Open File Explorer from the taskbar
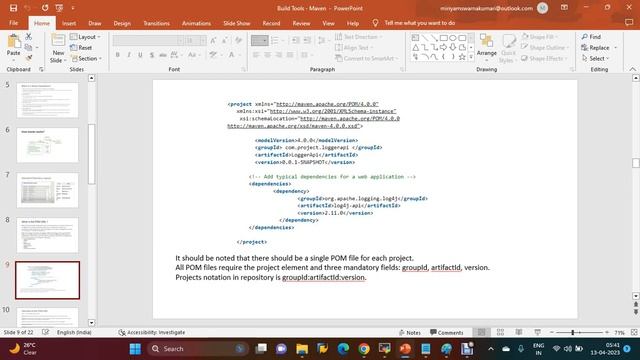640x360 pixels. click(x=302, y=349)
